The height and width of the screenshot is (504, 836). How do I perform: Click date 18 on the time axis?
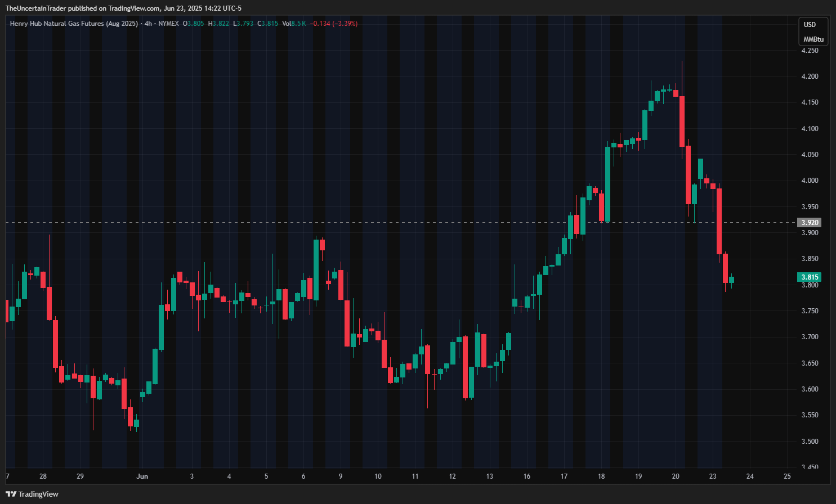[601, 476]
